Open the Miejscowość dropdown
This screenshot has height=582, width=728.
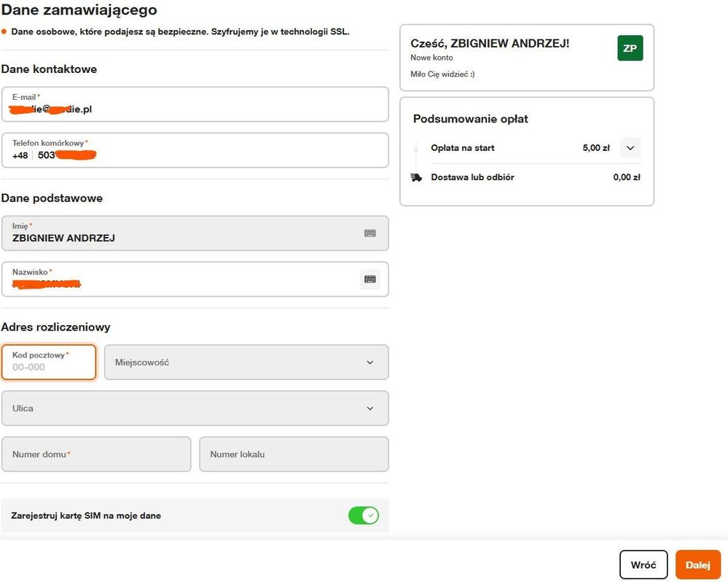(x=246, y=362)
